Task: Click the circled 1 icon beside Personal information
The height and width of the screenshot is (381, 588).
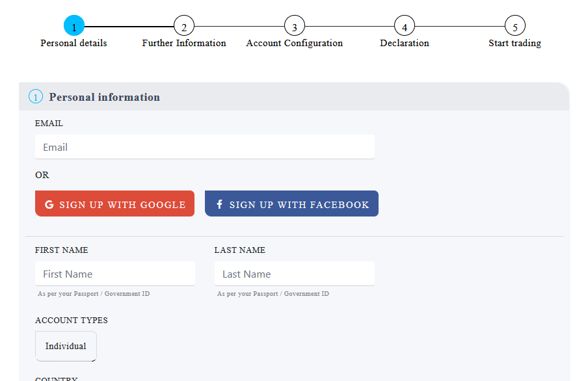Action: click(36, 97)
